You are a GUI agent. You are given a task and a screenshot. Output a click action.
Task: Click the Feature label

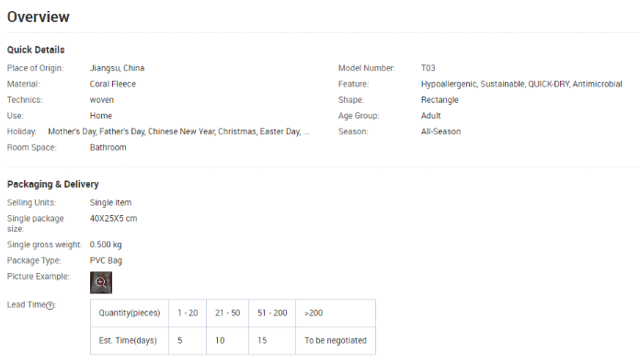coord(353,84)
